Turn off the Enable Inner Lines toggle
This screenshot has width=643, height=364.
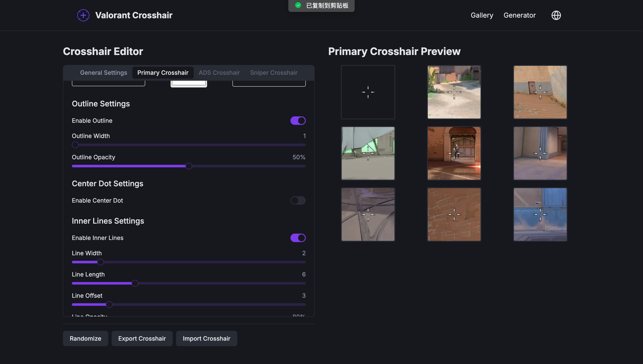tap(298, 238)
